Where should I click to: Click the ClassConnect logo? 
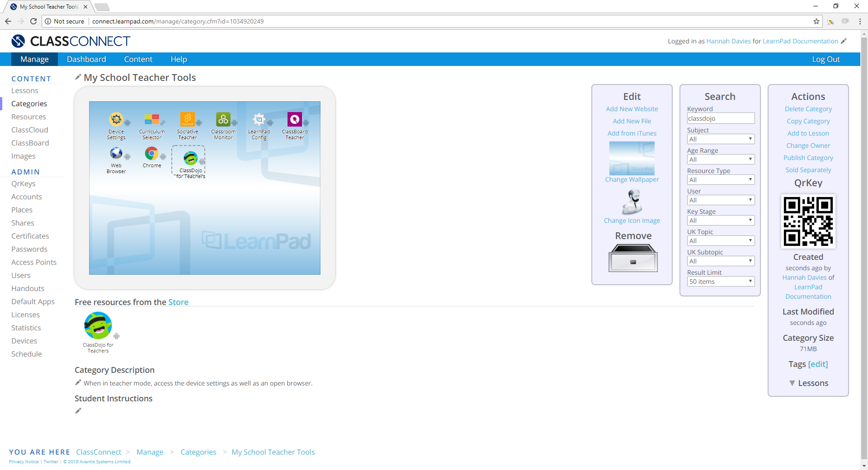click(x=71, y=41)
